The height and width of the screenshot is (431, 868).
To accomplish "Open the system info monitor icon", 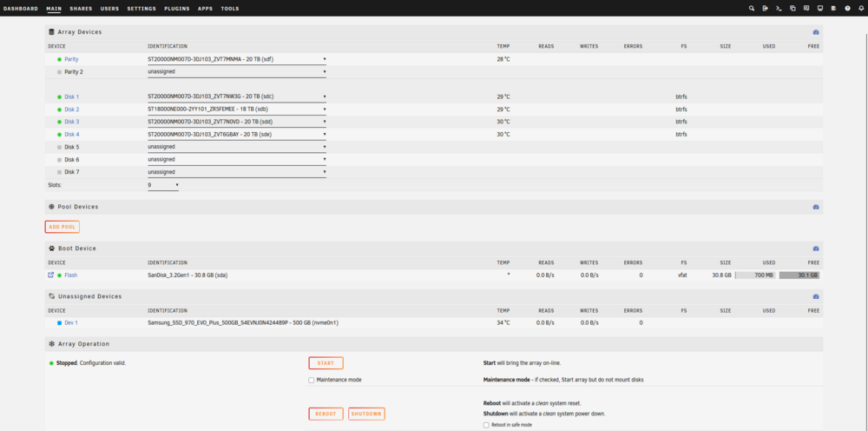I will tap(820, 9).
